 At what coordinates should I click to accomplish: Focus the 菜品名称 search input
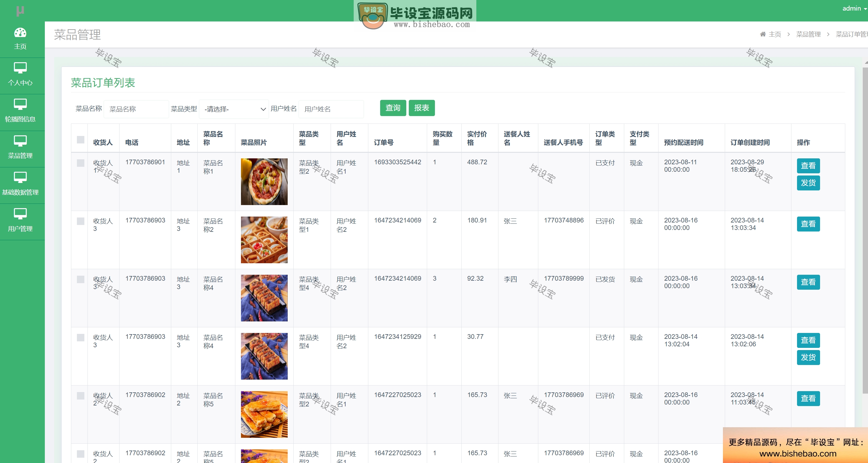point(136,109)
